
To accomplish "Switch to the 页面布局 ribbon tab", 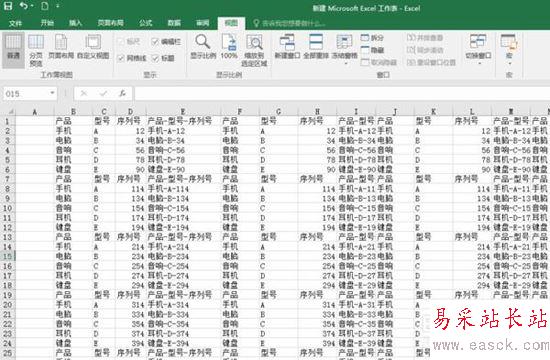I will pyautogui.click(x=110, y=23).
